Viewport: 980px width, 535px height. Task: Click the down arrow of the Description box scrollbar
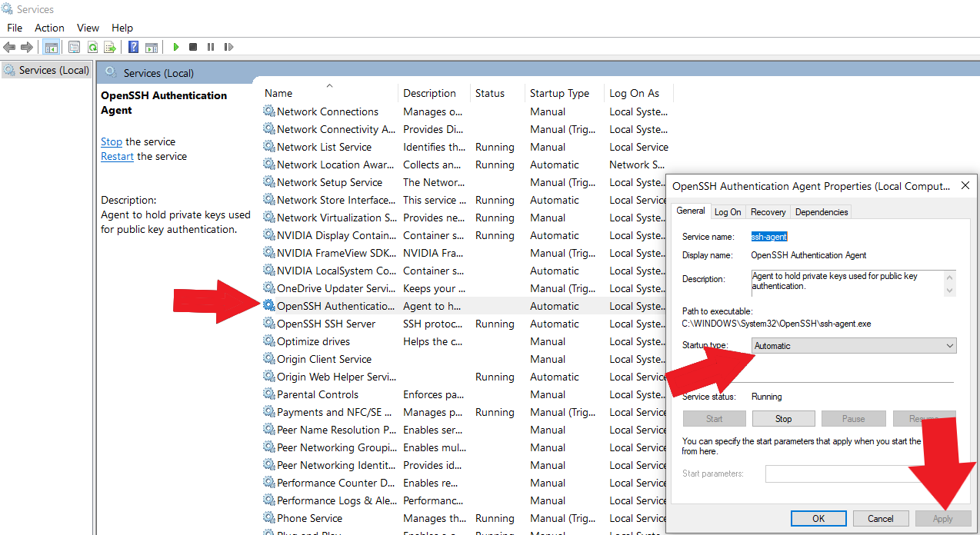pos(950,291)
